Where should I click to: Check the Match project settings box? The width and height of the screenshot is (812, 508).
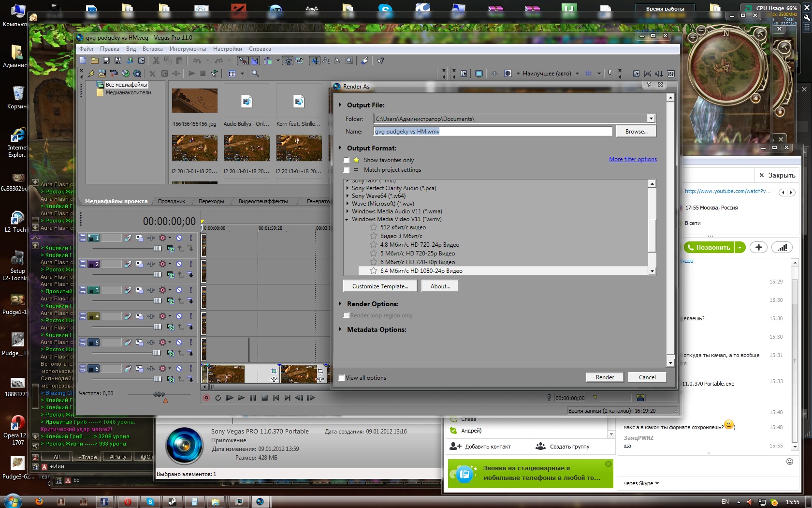point(347,170)
